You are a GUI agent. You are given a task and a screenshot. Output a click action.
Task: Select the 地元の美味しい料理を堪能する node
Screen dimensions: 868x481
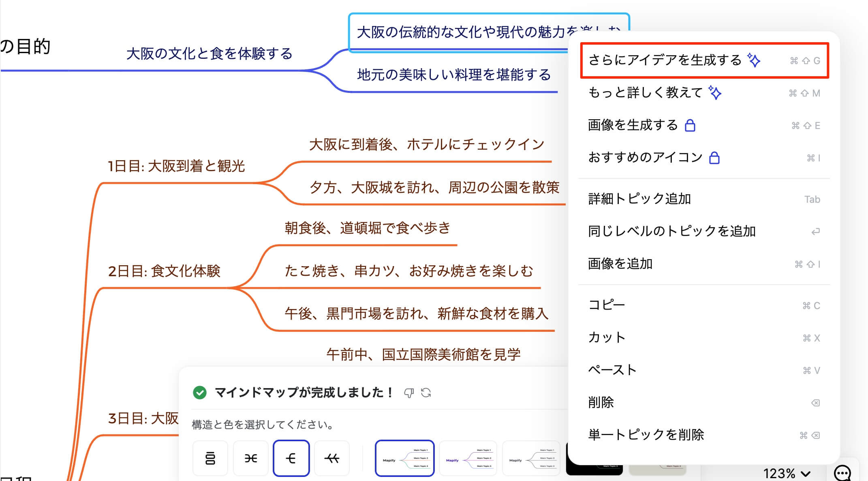click(453, 75)
